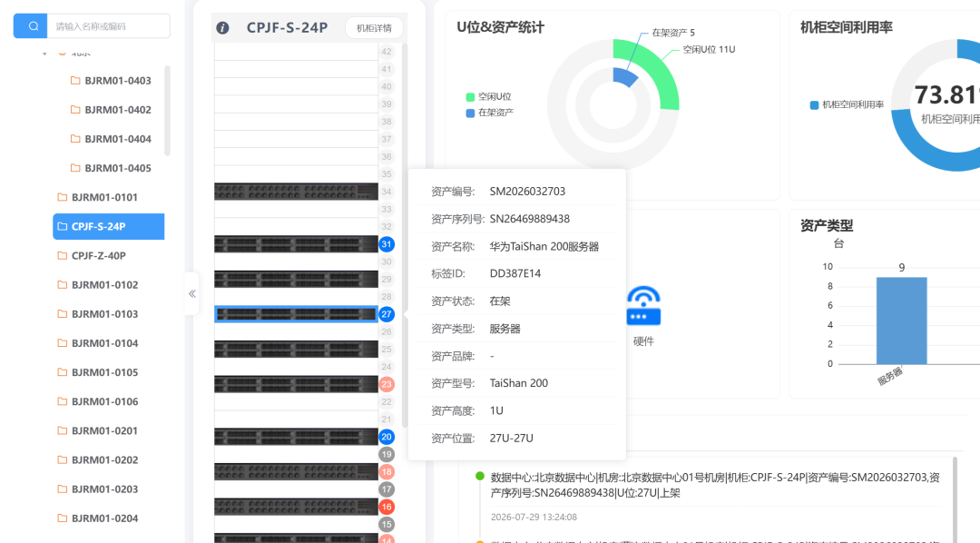Click the serial number SN26469889438 value
980x543 pixels.
529,219
